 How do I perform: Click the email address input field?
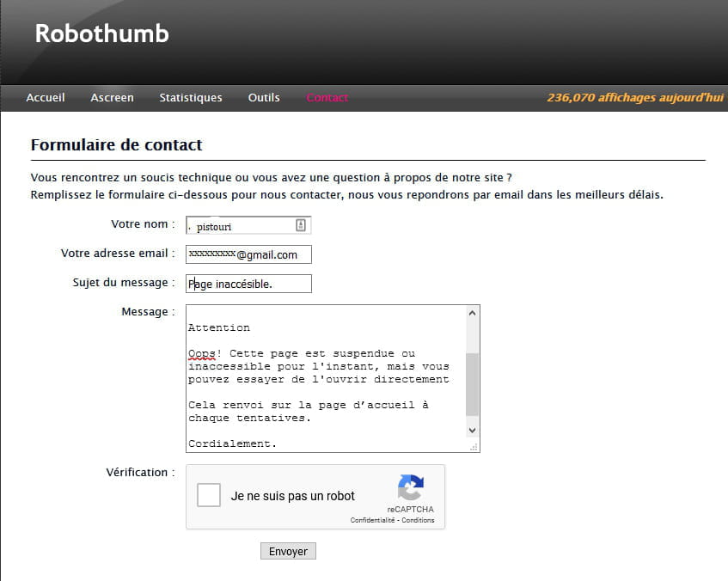[x=248, y=254]
